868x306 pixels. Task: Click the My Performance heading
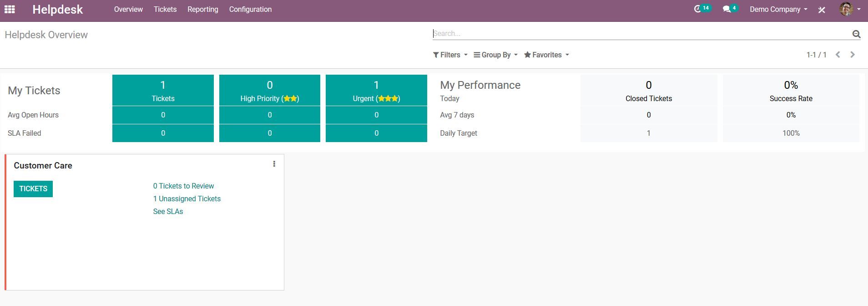tap(480, 85)
